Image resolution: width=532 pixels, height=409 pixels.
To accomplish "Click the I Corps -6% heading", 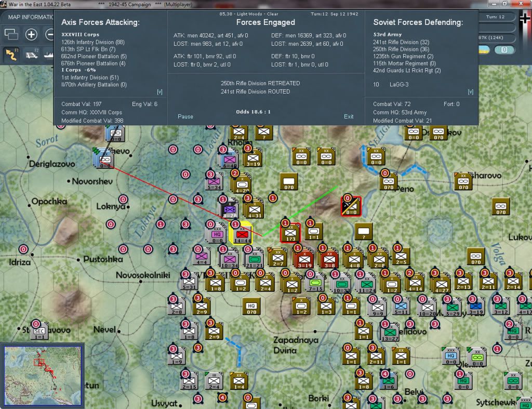I will [78, 70].
